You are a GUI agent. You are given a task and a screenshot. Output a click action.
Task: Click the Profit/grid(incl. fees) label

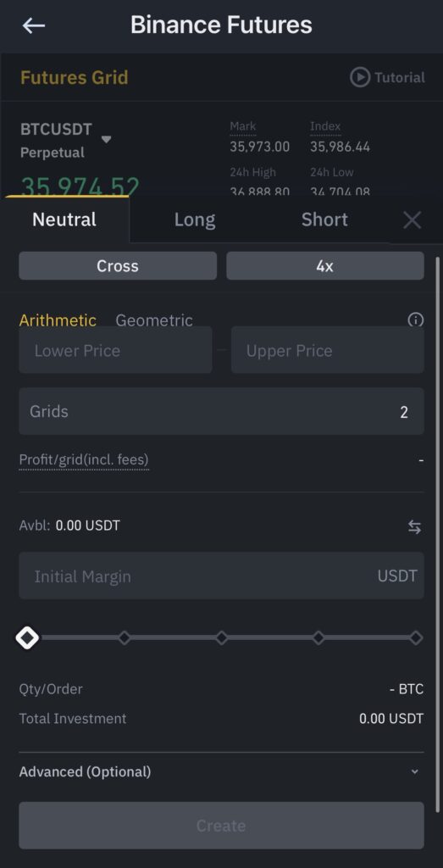click(x=84, y=460)
